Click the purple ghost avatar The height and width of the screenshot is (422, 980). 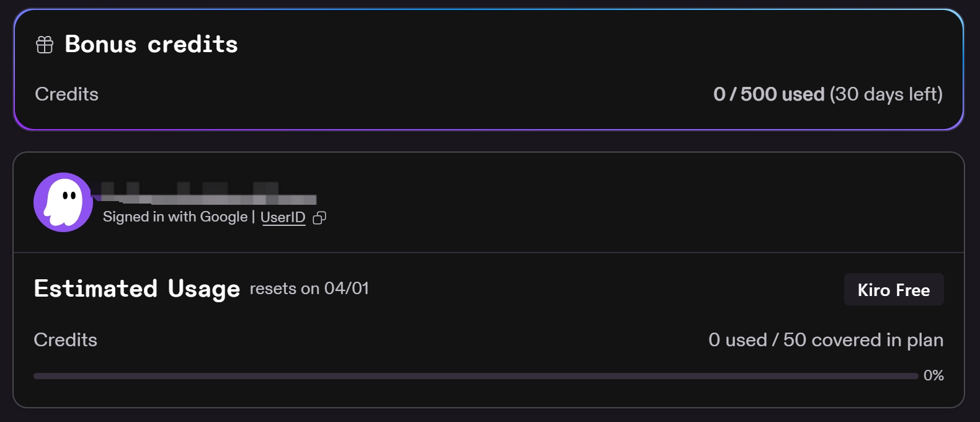click(x=63, y=202)
